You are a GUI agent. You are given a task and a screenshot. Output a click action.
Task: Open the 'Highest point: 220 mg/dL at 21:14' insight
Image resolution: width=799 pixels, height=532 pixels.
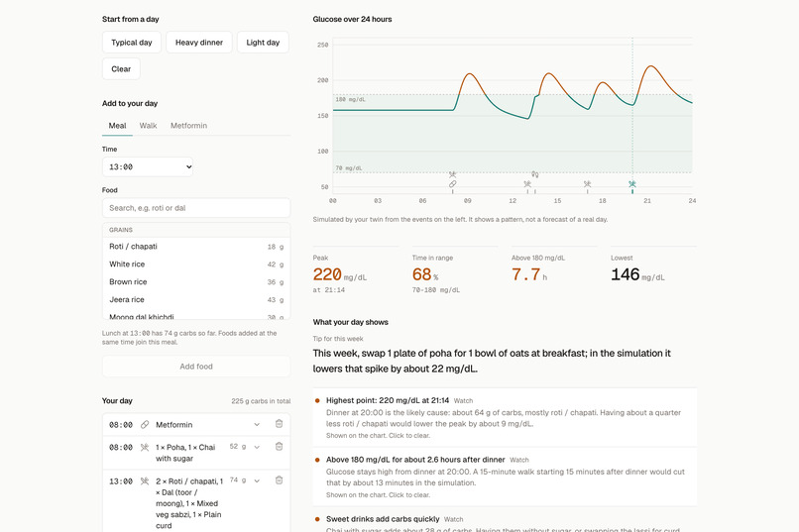[505, 417]
